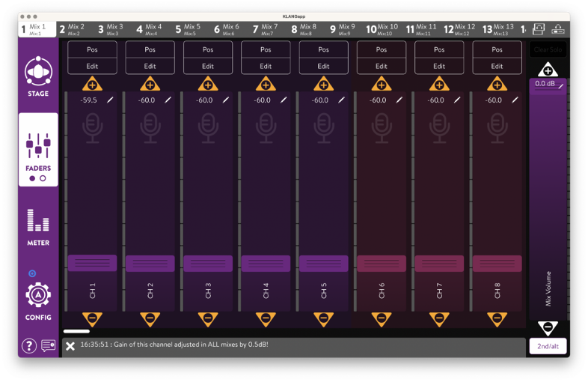Click Edit button for CH 8
588x382 pixels.
tap(497, 66)
